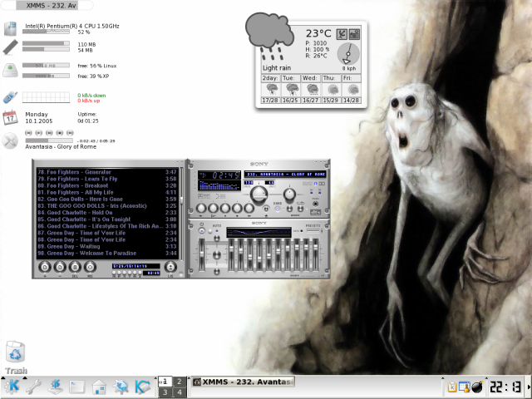Switch to virtual desktop 2
532x399 pixels.
pos(180,382)
